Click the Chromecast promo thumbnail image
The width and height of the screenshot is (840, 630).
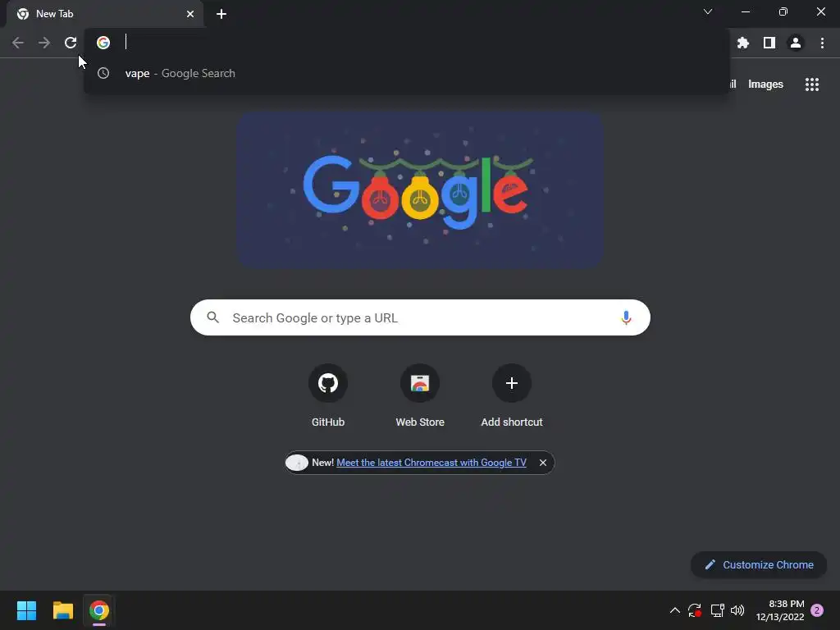297,463
